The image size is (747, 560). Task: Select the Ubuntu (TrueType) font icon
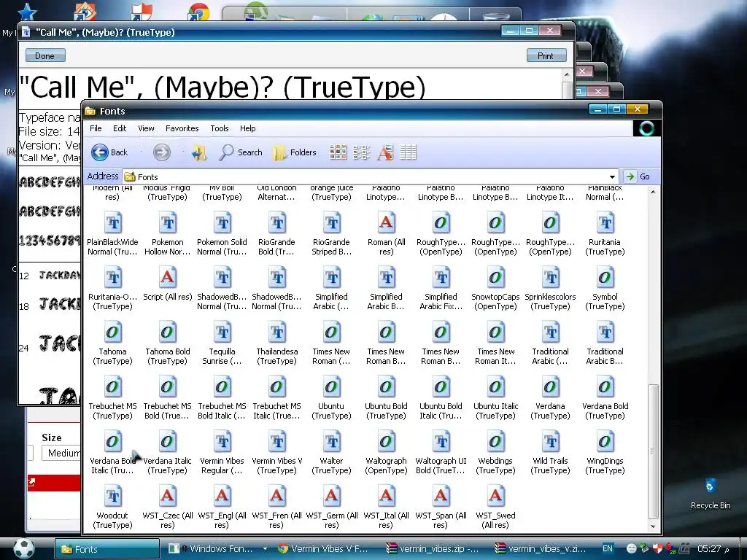(x=331, y=388)
